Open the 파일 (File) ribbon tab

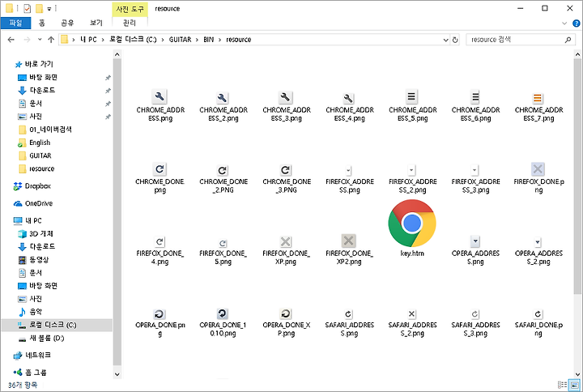click(15, 23)
